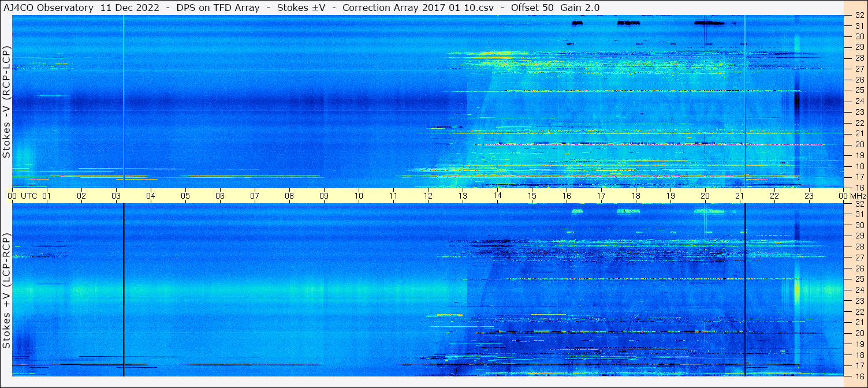Click the 21 MHz label of the Stokes +V panel
868x388 pixels.
click(859, 322)
